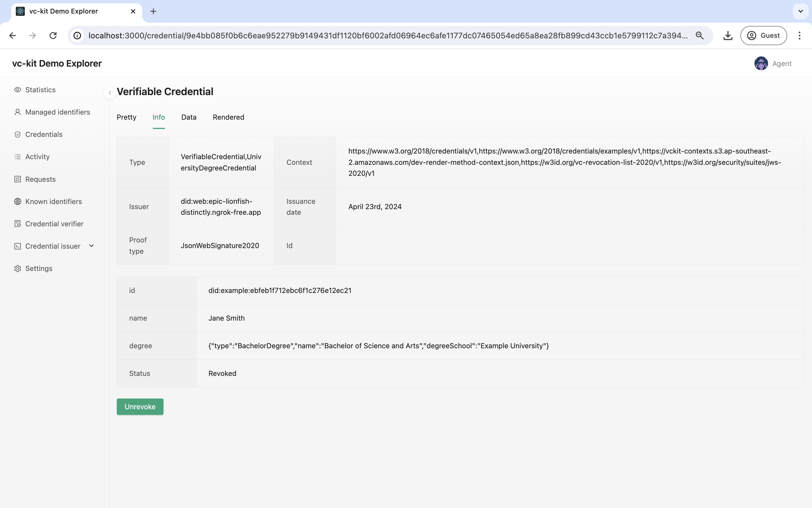Image resolution: width=812 pixels, height=508 pixels.
Task: Click the 'Proof type' label cell
Action: (x=143, y=246)
